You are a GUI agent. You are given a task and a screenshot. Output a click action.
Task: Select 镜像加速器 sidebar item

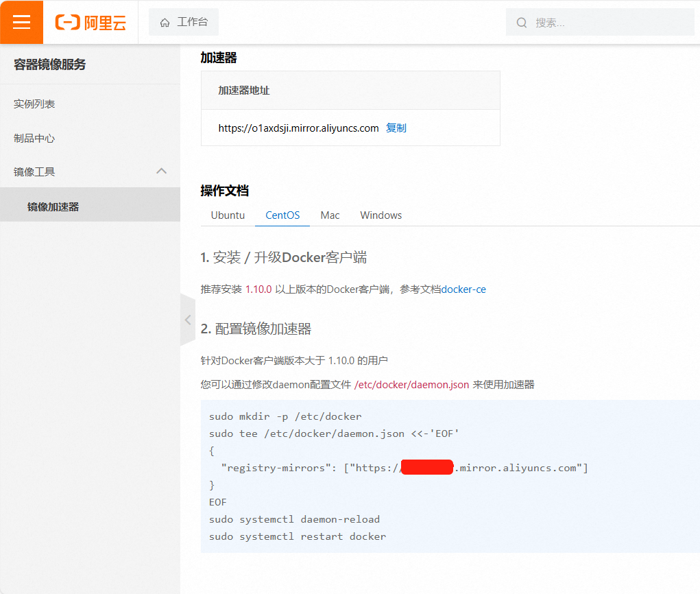[x=90, y=204]
